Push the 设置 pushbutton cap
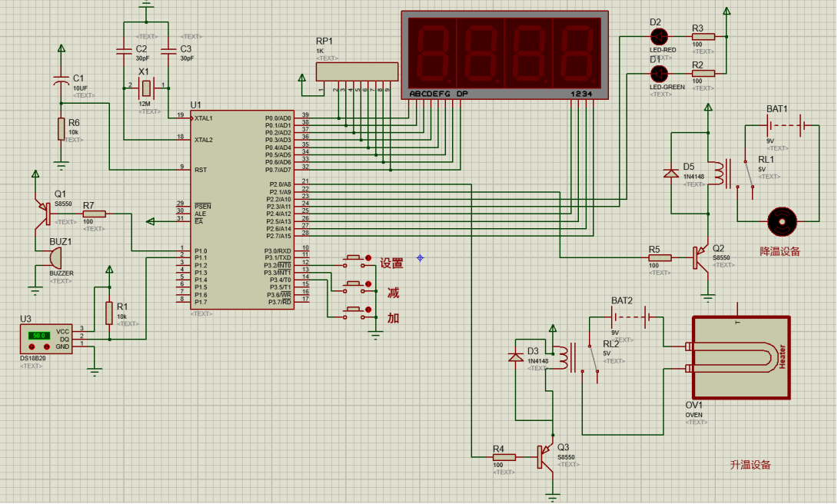This screenshot has width=838, height=504. pos(353,257)
